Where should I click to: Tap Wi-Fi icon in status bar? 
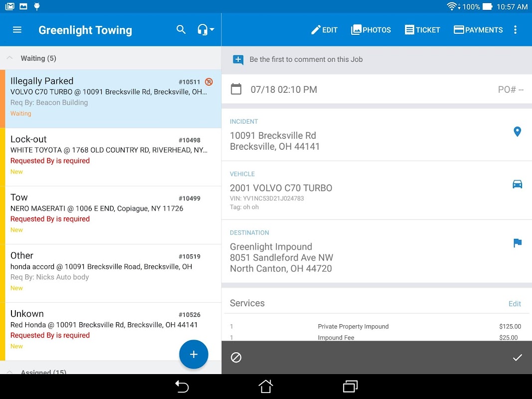[x=452, y=6]
